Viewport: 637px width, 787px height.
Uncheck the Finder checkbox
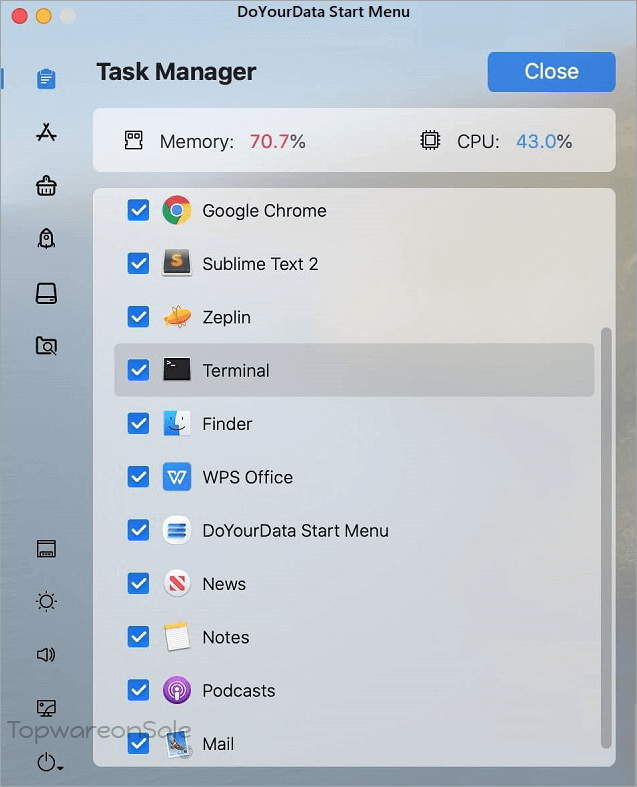(x=138, y=423)
